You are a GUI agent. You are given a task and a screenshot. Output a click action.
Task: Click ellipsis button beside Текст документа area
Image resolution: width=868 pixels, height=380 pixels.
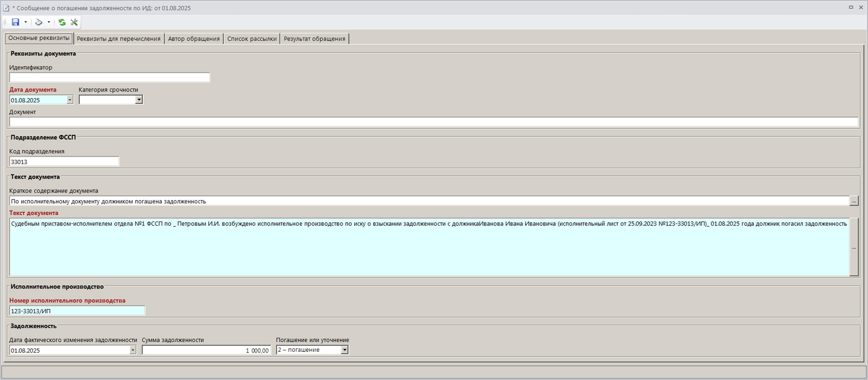coord(854,247)
